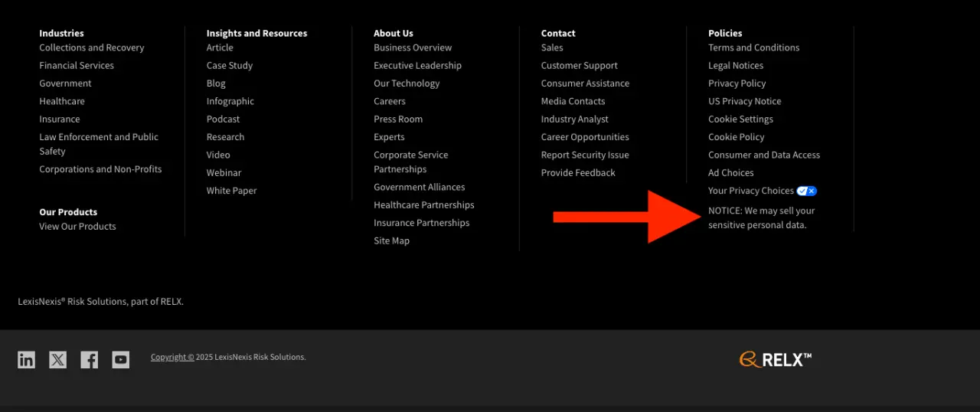
Task: Open Legal Notices
Action: pyautogui.click(x=736, y=66)
